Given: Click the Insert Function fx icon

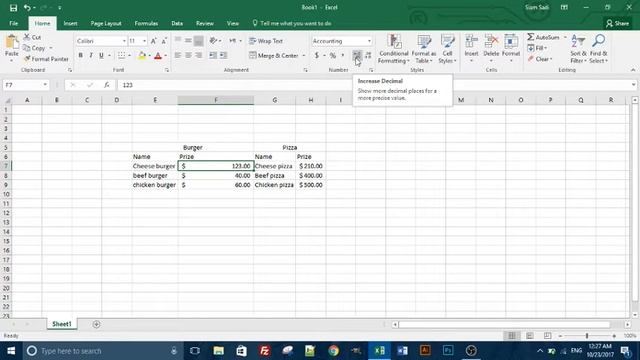Looking at the screenshot, I should 106,85.
